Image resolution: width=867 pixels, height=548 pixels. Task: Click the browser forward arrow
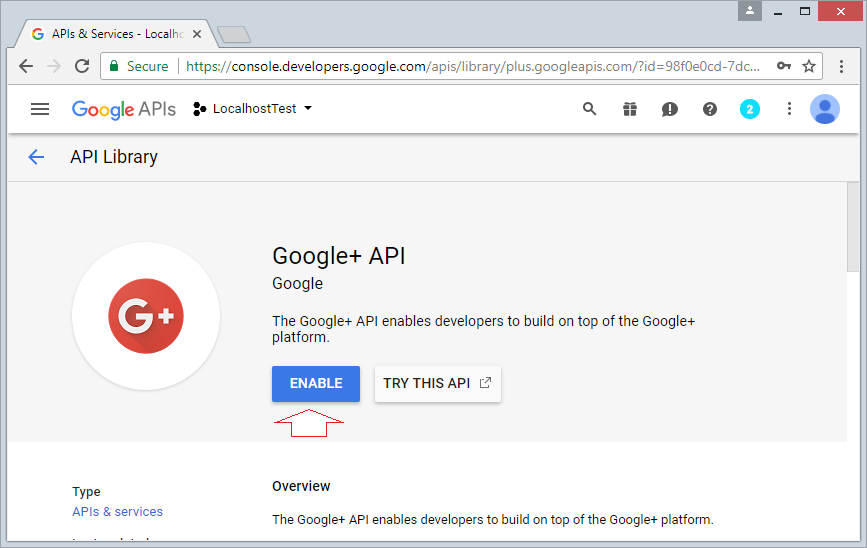point(54,66)
